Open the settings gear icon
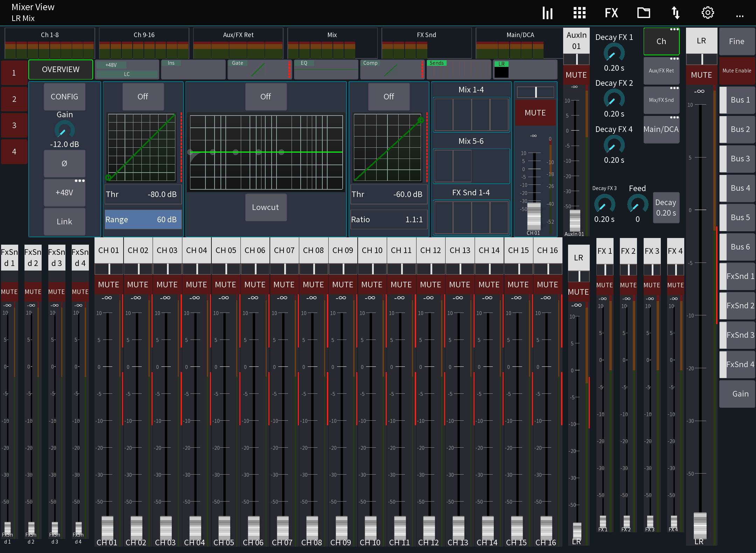This screenshot has height=553, width=756. point(707,13)
